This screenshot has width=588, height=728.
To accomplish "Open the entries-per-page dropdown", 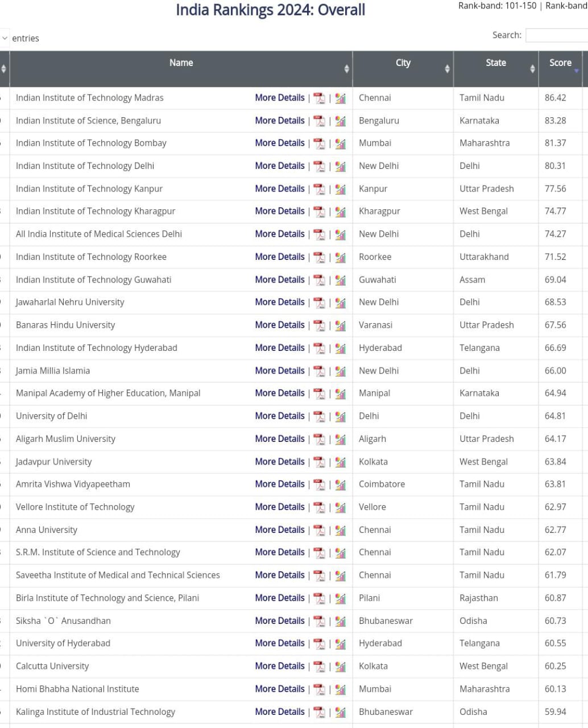I will click(5, 38).
